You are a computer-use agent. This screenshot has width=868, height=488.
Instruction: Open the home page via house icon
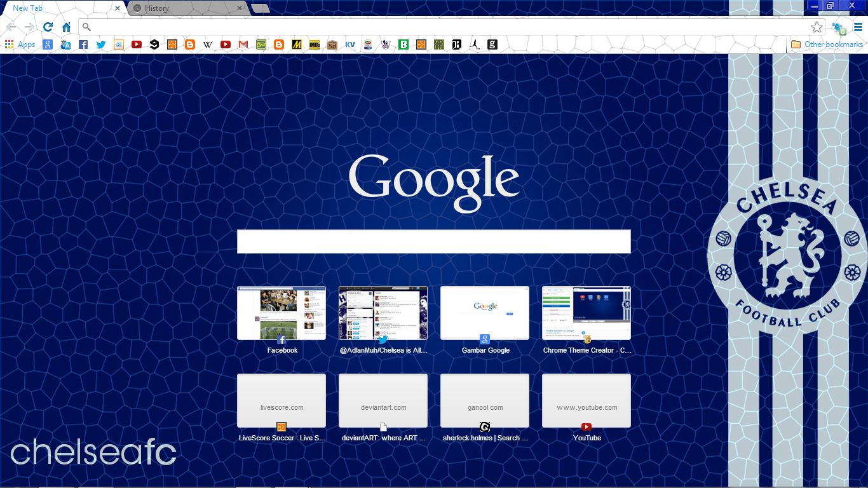(66, 27)
